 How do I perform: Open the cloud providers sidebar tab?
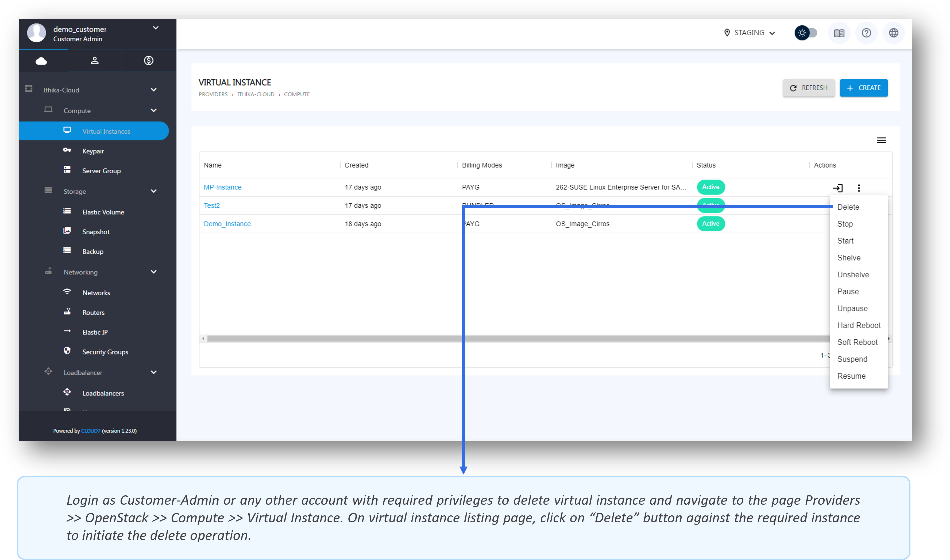point(41,61)
